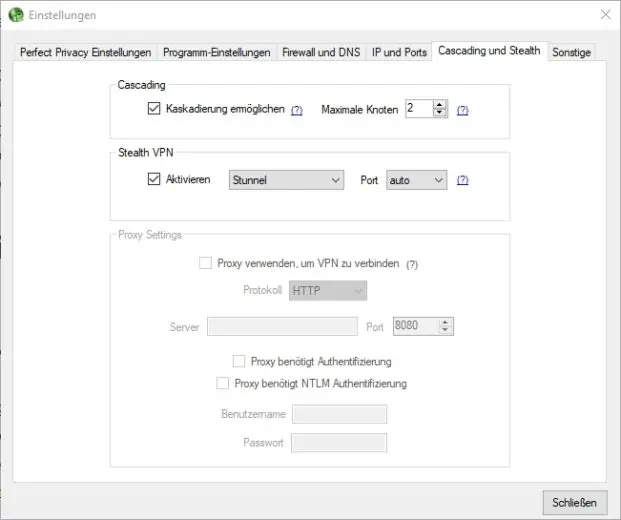This screenshot has height=520, width=621.
Task: Open the Firewall und DNS tab
Action: click(321, 52)
